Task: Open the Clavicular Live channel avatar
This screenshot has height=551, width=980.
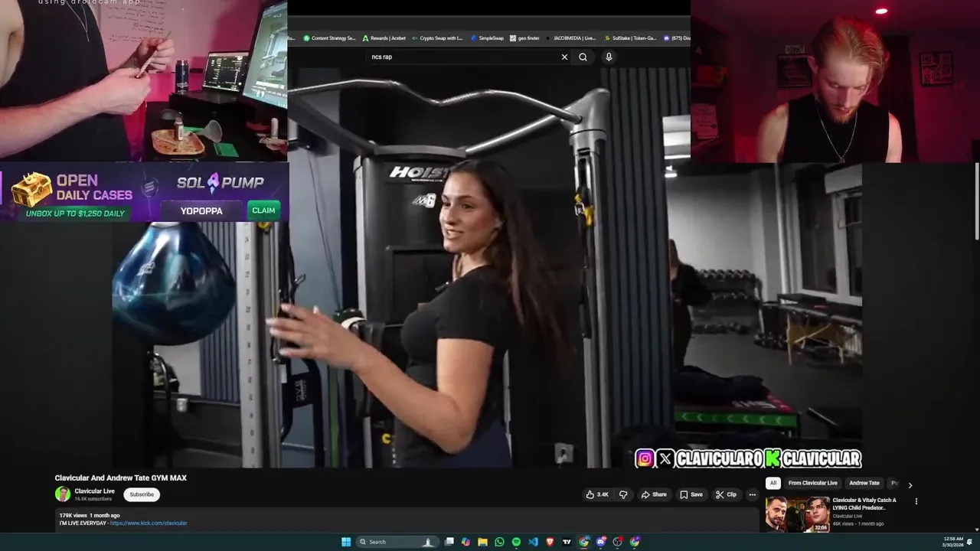Action: 63,494
